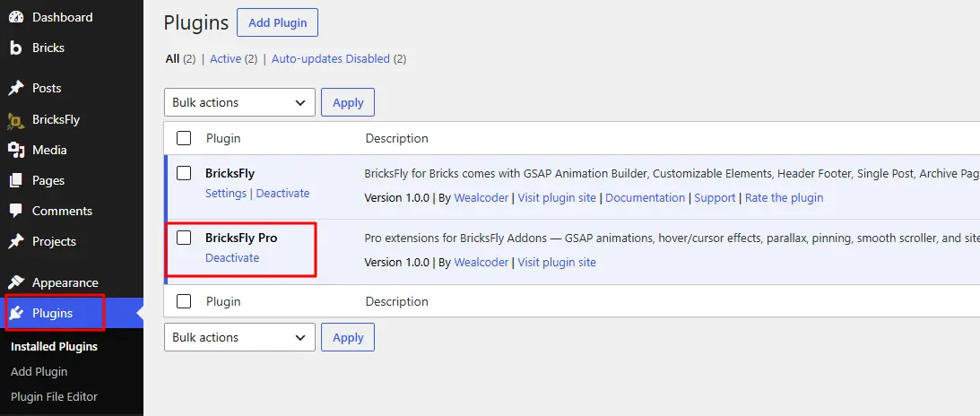Click the Plugins page heading
Viewport: 980px width, 416px height.
(196, 23)
